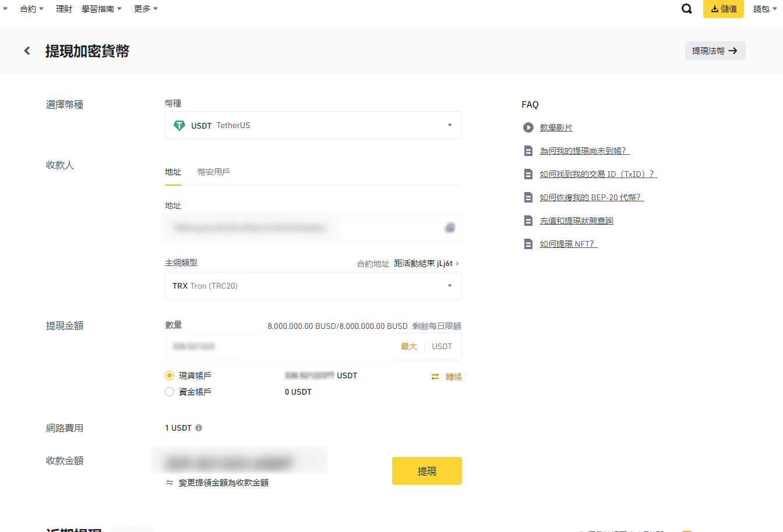
Task: Click the USDT Tether coin icon
Action: coord(179,125)
